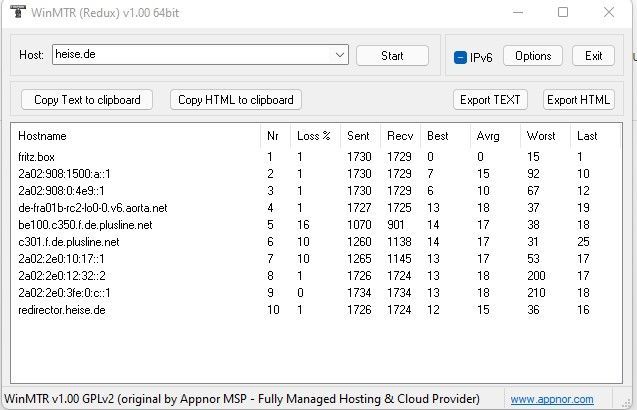
Task: Click Recv value 901 in hop 5
Action: click(x=395, y=225)
